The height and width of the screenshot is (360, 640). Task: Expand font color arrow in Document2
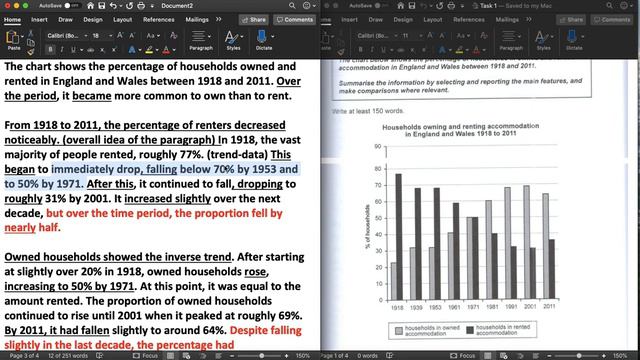(x=174, y=50)
